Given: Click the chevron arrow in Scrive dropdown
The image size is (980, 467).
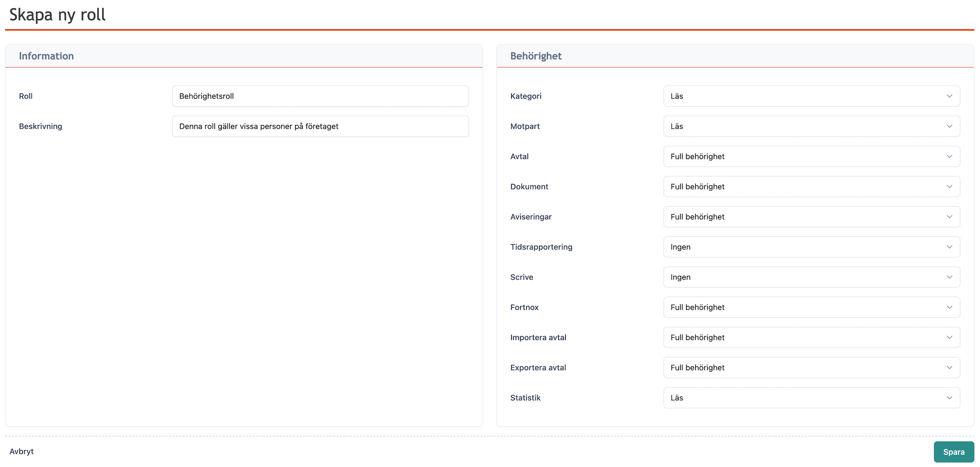Looking at the screenshot, I should coord(949,277).
